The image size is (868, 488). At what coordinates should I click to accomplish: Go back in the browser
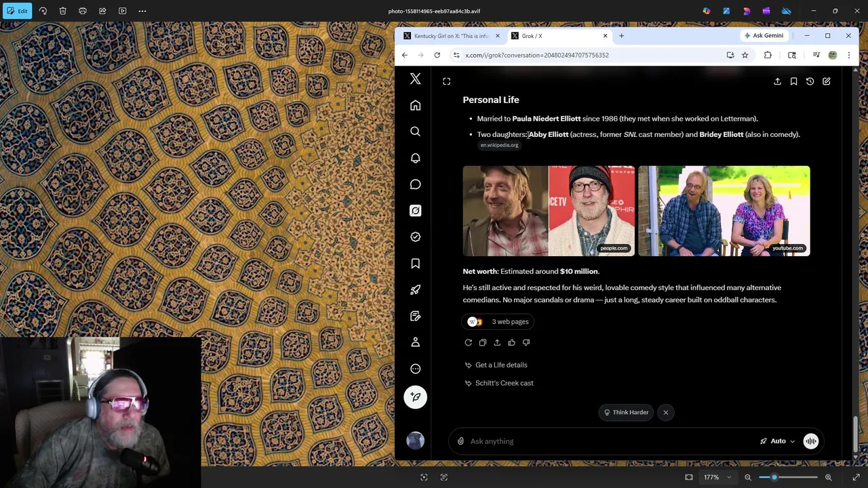[x=405, y=55]
